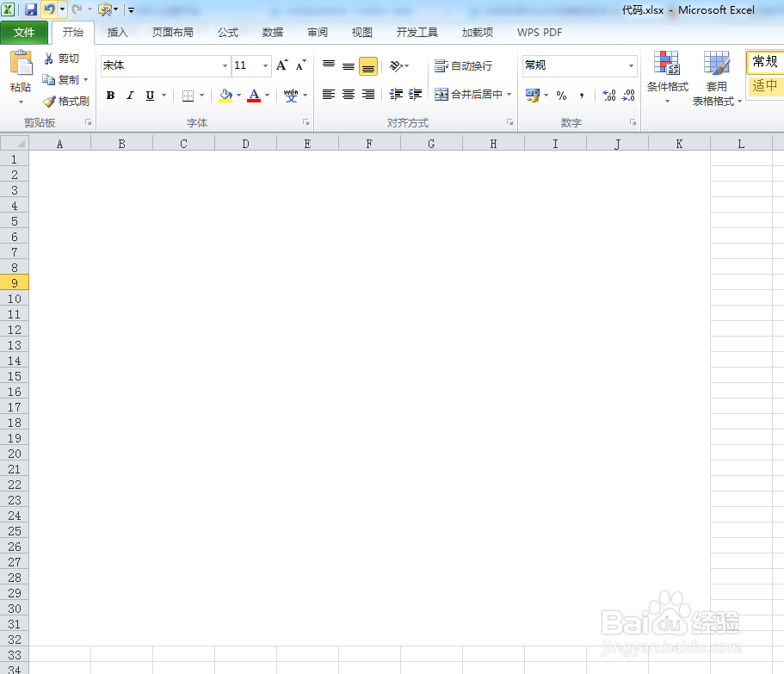Screen dimensions: 784x674
Task: Apply cell borders icon
Action: (188, 96)
